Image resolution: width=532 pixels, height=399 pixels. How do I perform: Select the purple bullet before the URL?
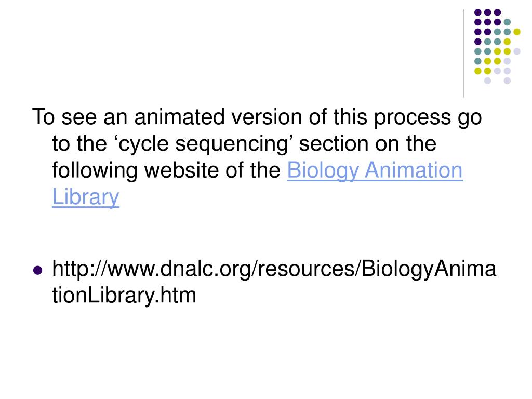coord(37,270)
